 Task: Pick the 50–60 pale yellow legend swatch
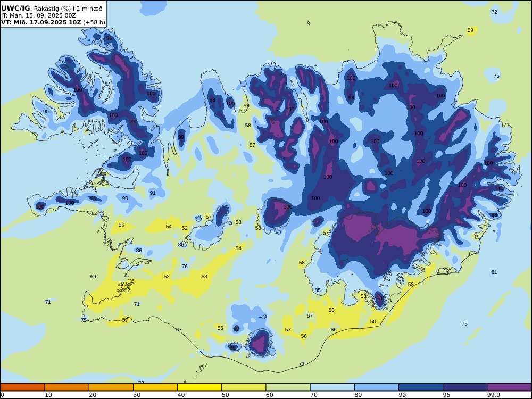(244, 387)
